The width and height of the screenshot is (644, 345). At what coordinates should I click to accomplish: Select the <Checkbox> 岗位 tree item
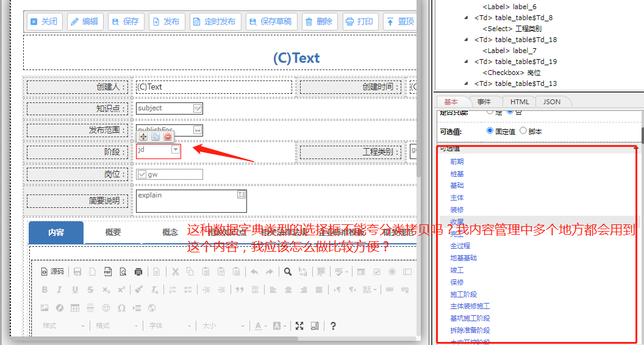[x=511, y=73]
